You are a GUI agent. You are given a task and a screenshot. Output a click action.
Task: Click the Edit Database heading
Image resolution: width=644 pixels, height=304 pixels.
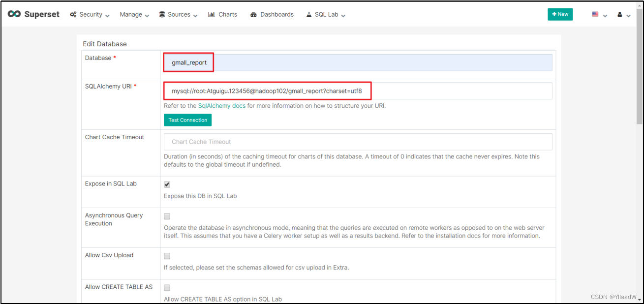pos(105,44)
